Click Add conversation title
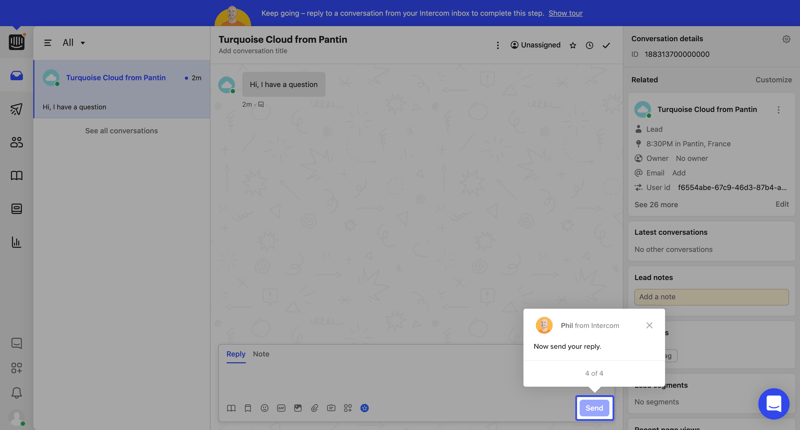 [253, 51]
